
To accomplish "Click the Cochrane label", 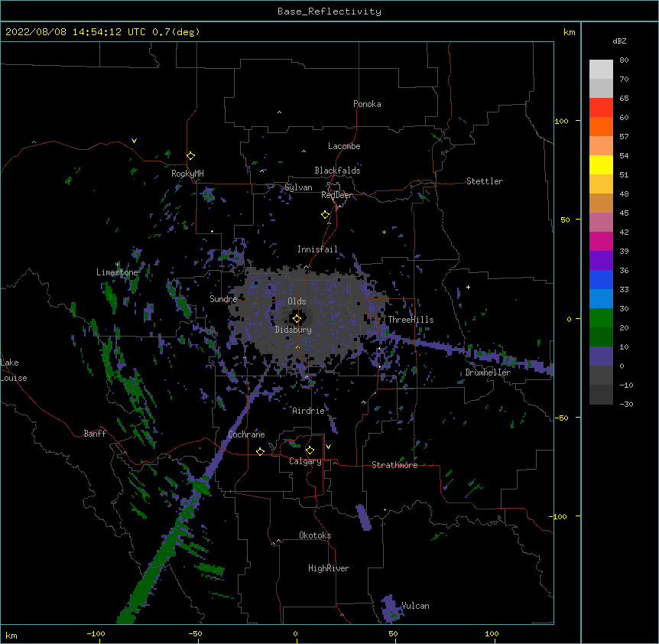I will (246, 434).
